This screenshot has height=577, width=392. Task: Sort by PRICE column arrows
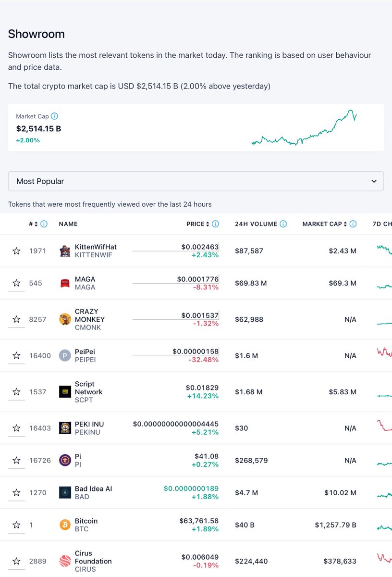point(208,224)
